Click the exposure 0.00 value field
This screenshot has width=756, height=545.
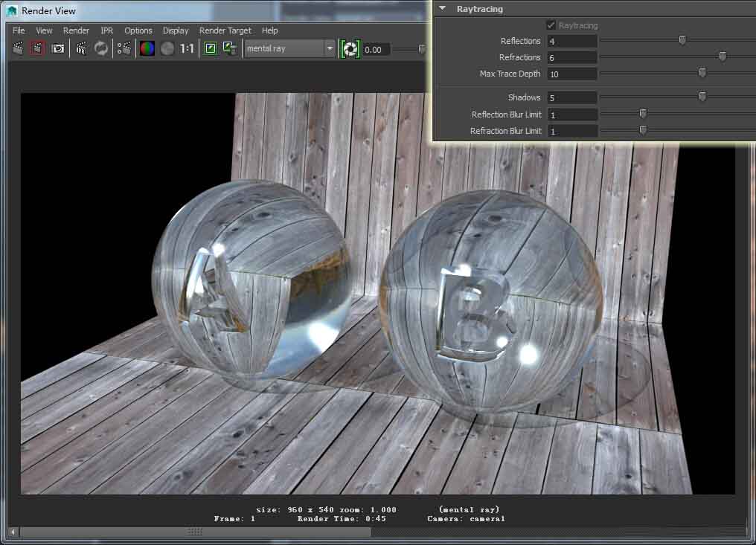[x=376, y=49]
